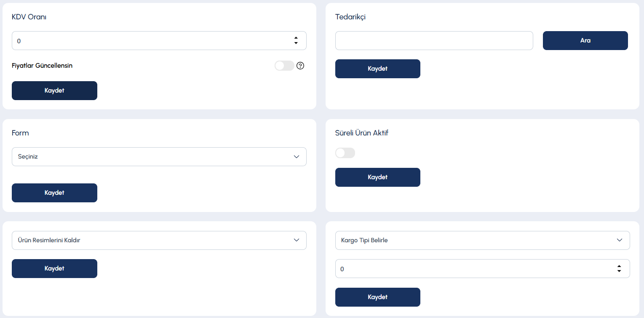Click Kaydet in Kargo Tipi section
Image resolution: width=644 pixels, height=318 pixels.
click(x=378, y=297)
